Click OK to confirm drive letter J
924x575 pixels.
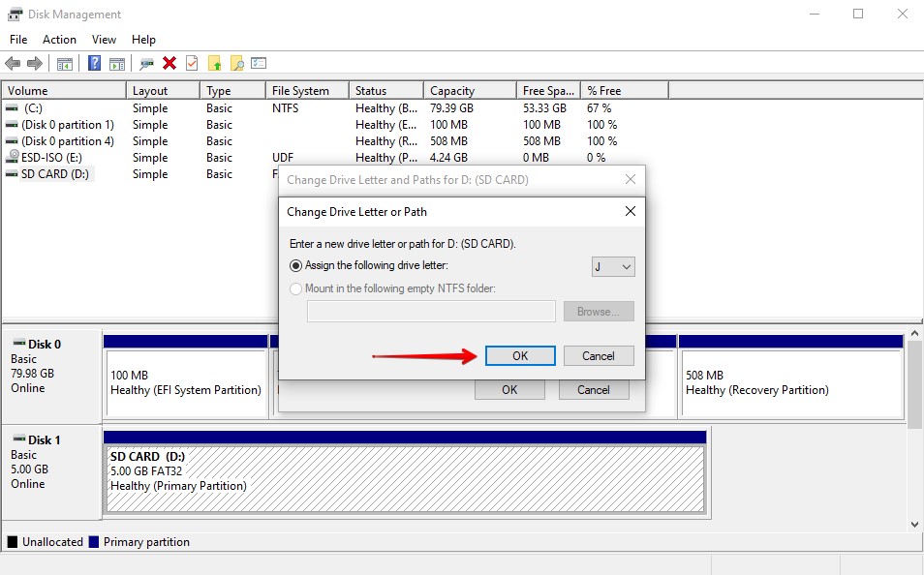[519, 355]
